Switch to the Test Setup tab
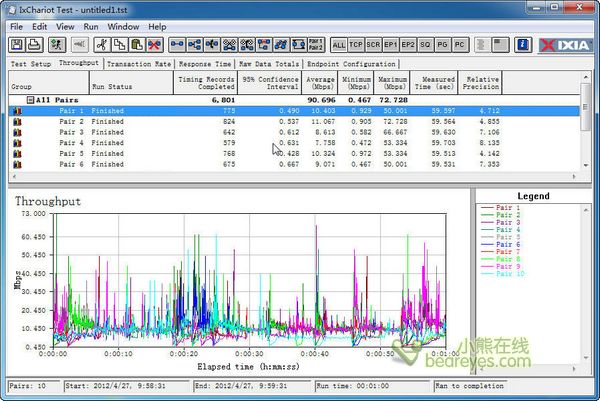 coord(31,64)
